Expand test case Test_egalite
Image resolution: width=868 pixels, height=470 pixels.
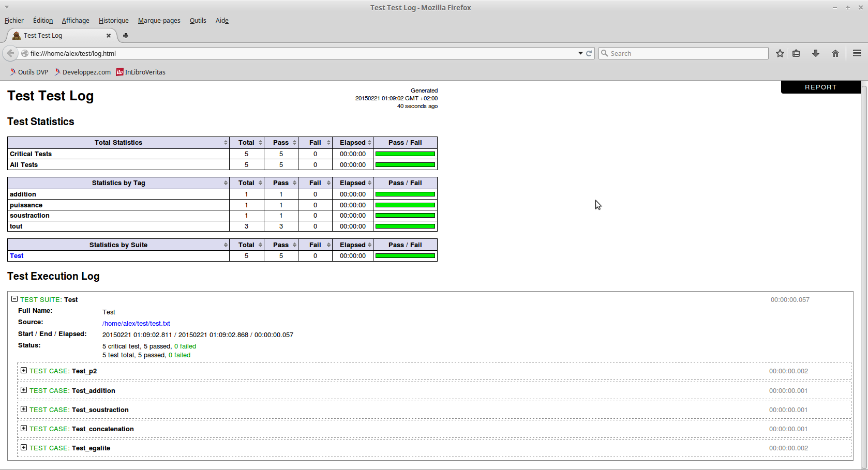point(24,448)
